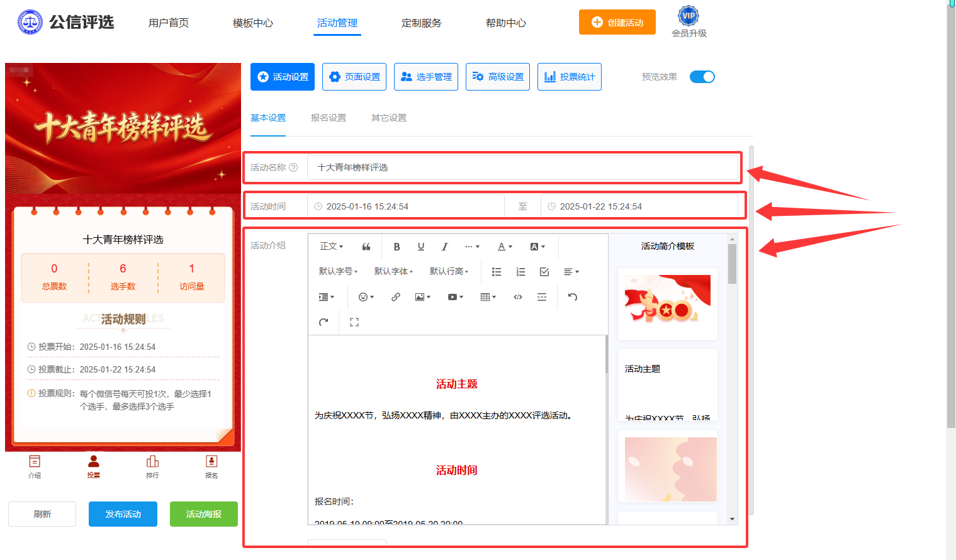Screen dimensions: 956x560
Task: Insert a blockquote in the editor
Action: pyautogui.click(x=366, y=247)
